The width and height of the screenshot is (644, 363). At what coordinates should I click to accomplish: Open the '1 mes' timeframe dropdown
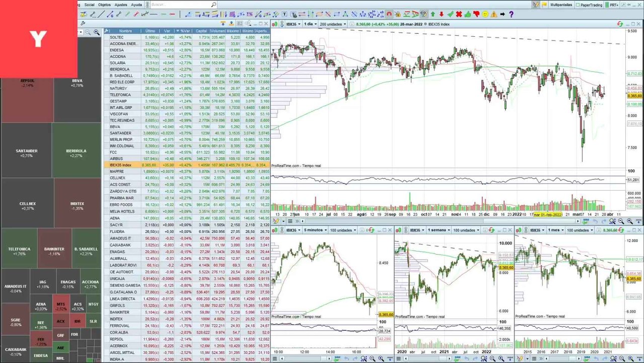555,230
